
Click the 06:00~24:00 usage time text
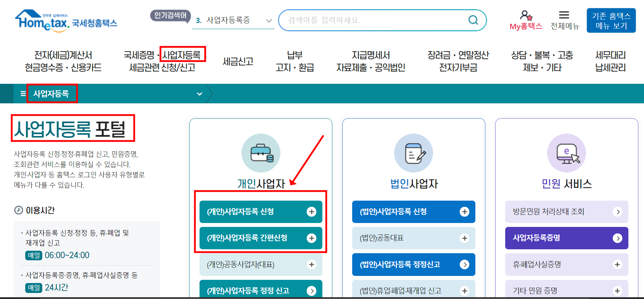67,255
